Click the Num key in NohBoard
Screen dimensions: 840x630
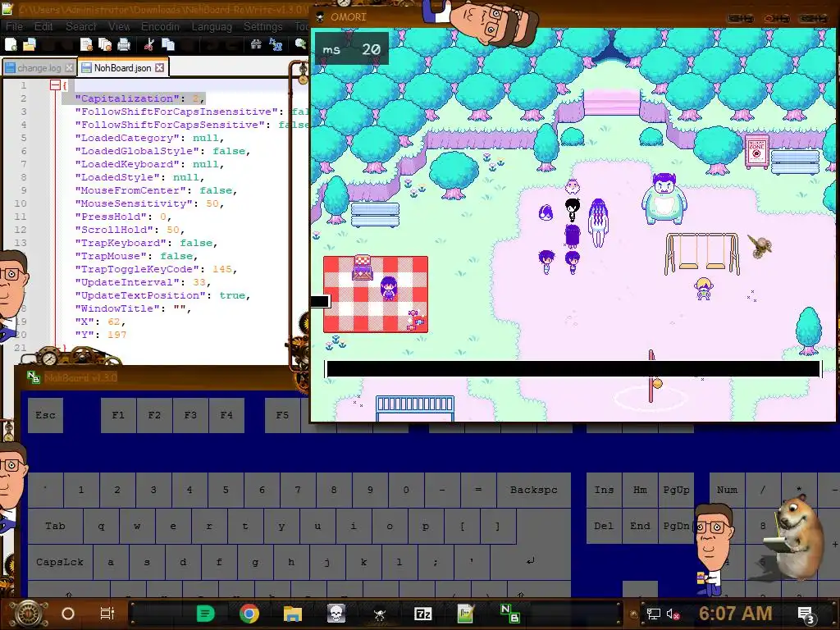coord(727,490)
